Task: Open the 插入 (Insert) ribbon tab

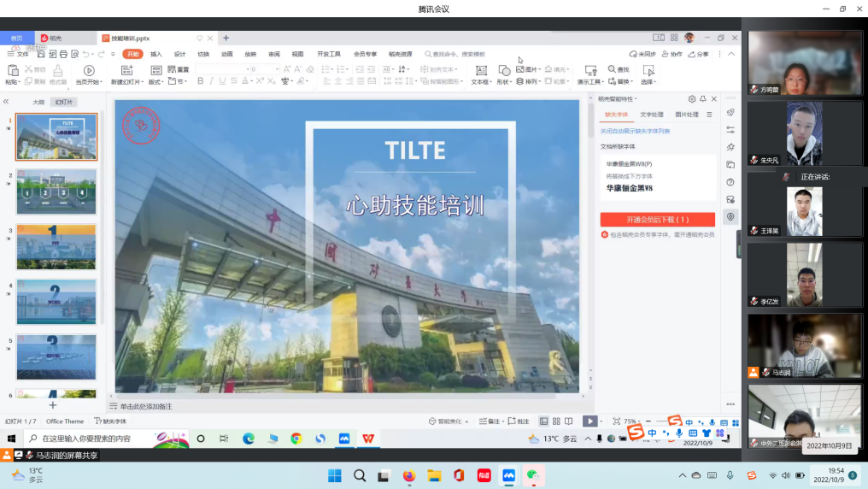Action: pyautogui.click(x=156, y=54)
